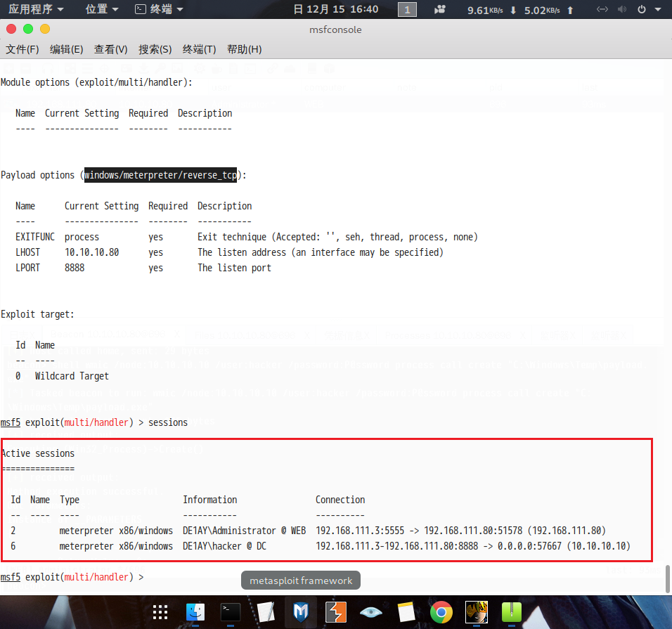Click session info DE1AY\hacker @ DC
Viewport: 672px width, 629px height.
(224, 546)
